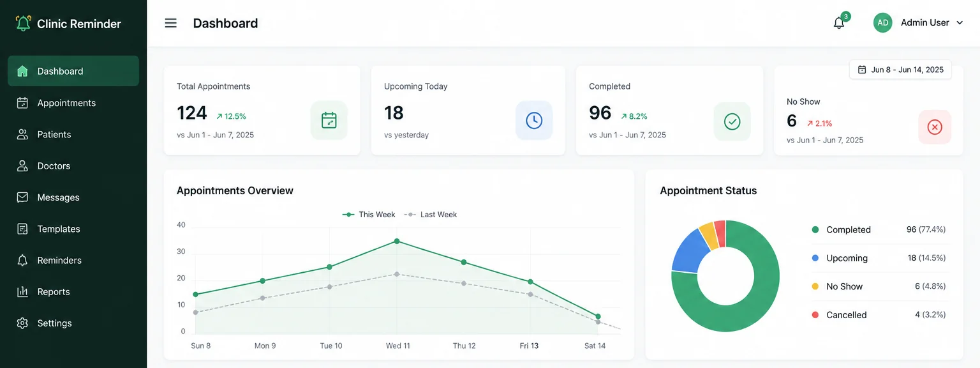The image size is (980, 368).
Task: Open the Dashboard menu item
Action: coord(73,71)
